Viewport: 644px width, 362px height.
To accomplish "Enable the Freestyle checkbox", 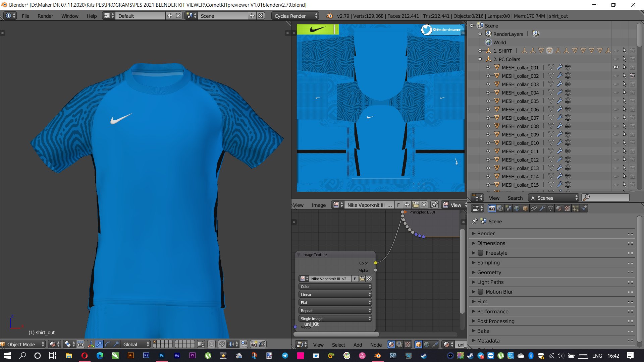I will click(x=480, y=253).
